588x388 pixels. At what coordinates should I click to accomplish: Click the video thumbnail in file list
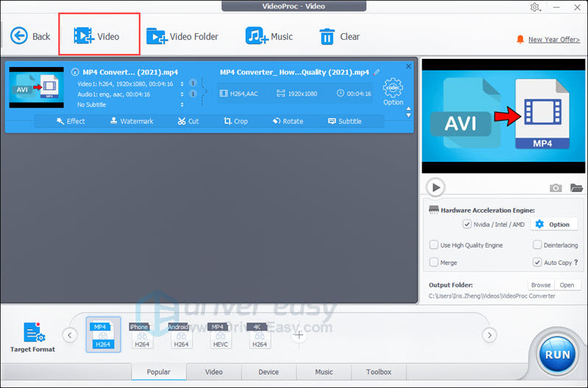[36, 88]
